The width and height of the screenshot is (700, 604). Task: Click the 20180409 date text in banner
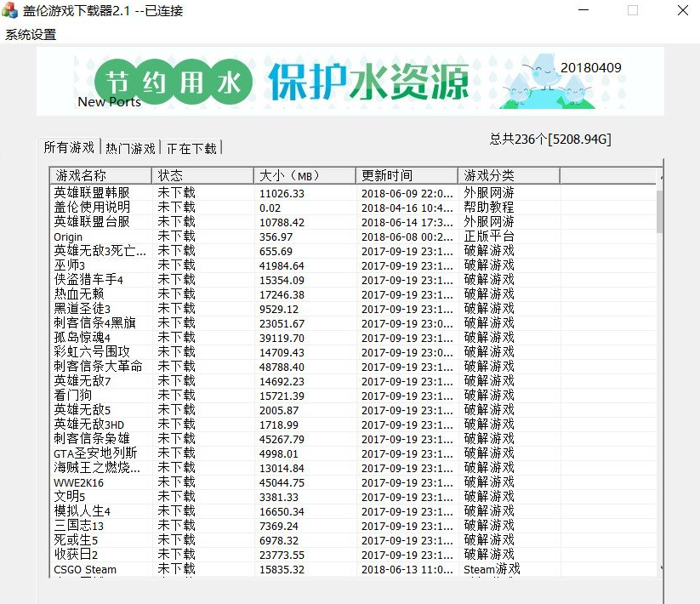[x=590, y=68]
